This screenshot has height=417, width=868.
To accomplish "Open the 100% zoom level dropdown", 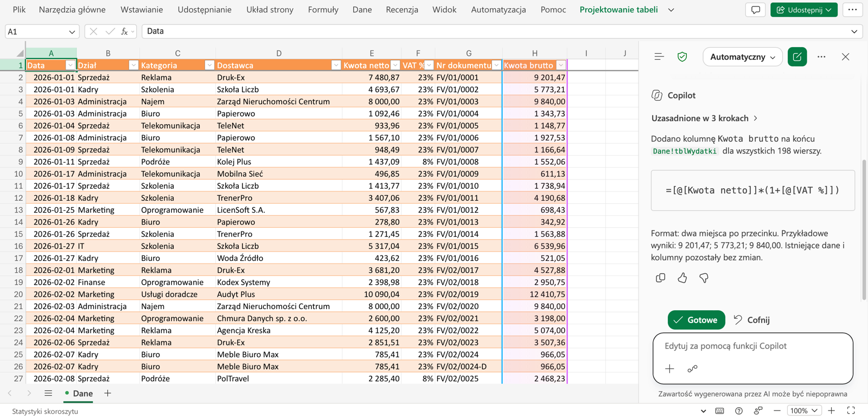I will click(803, 410).
